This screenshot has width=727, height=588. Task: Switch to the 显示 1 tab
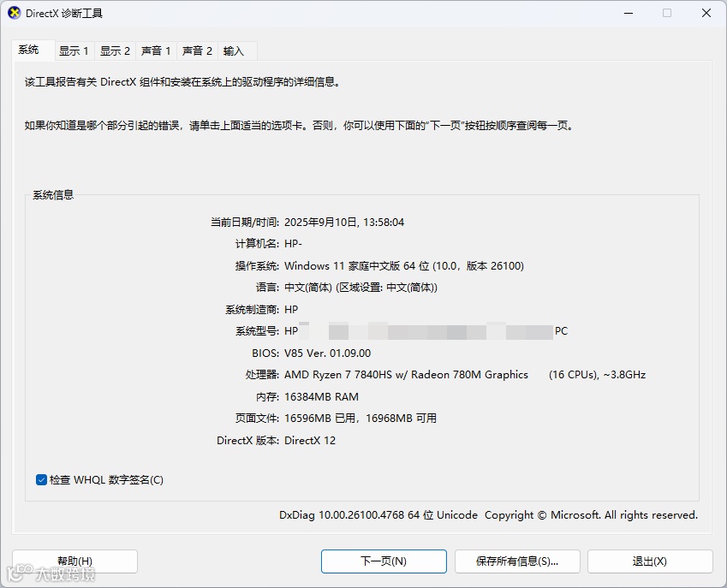[74, 50]
